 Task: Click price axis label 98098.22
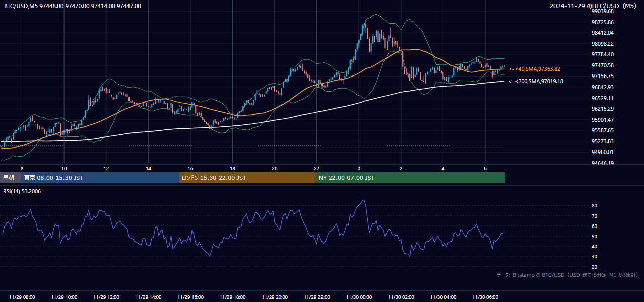pos(603,44)
